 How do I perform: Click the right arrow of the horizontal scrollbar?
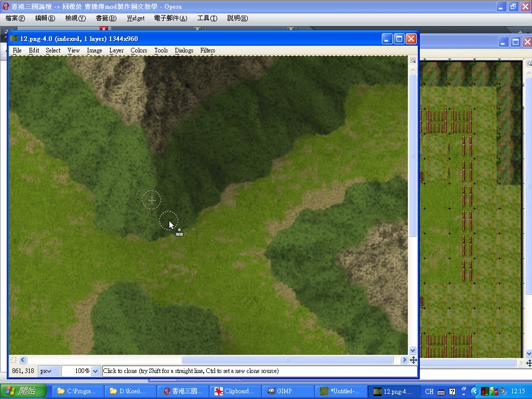coord(404,360)
